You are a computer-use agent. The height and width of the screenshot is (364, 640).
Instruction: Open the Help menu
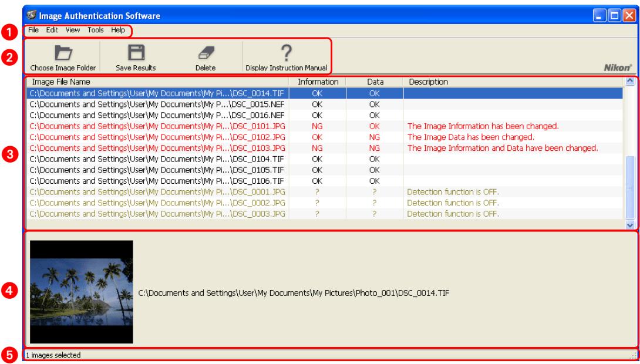tap(118, 30)
